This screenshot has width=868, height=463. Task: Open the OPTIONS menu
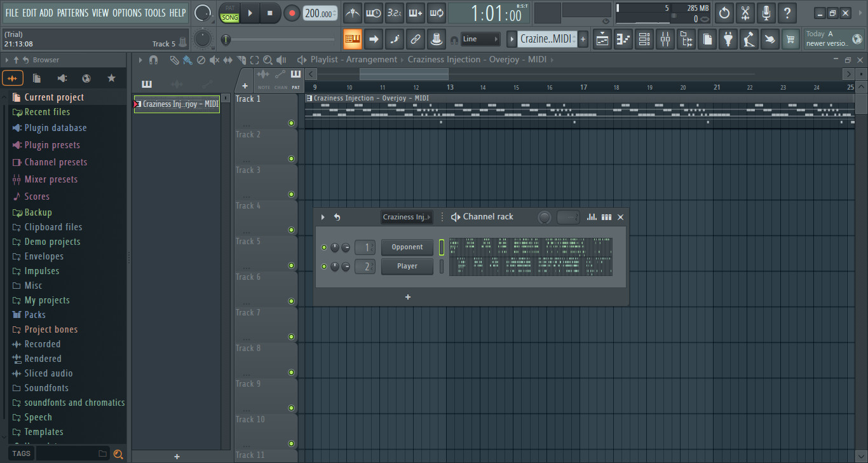pos(127,12)
